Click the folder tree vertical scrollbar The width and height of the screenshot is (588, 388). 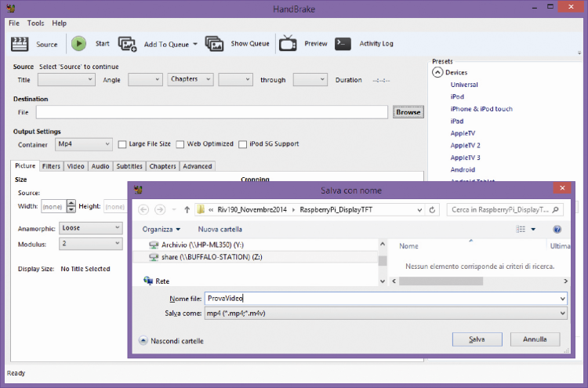(383, 263)
